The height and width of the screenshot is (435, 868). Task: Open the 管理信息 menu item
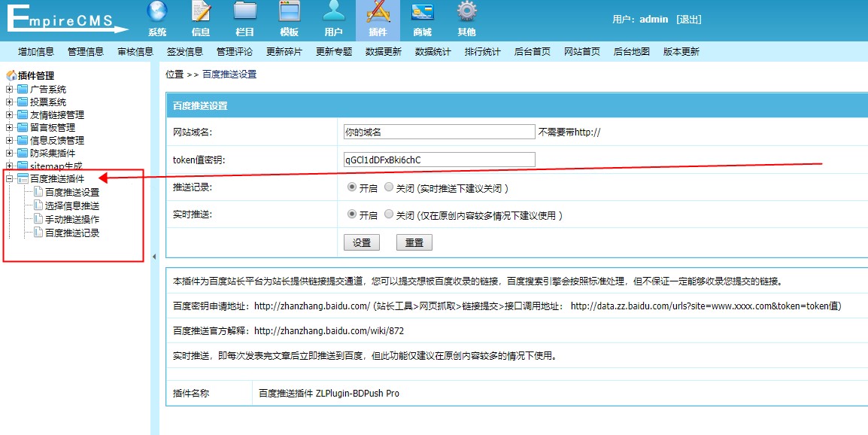(x=86, y=51)
